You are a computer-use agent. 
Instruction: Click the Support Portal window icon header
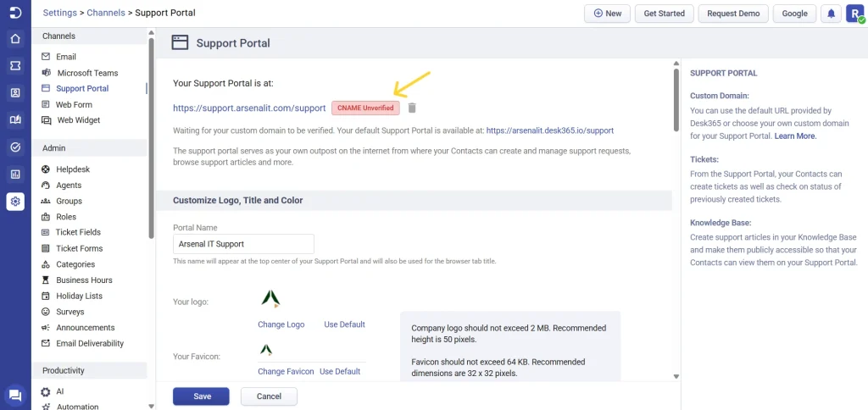180,42
